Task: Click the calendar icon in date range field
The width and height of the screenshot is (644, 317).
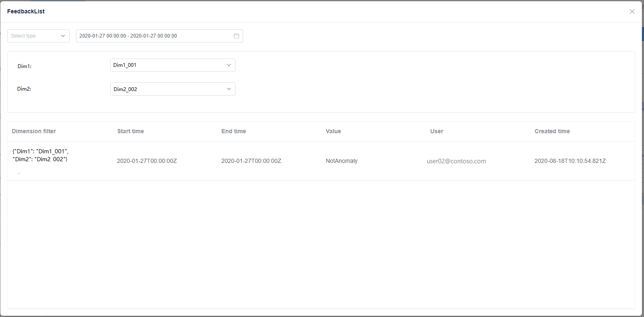Action: [x=236, y=36]
